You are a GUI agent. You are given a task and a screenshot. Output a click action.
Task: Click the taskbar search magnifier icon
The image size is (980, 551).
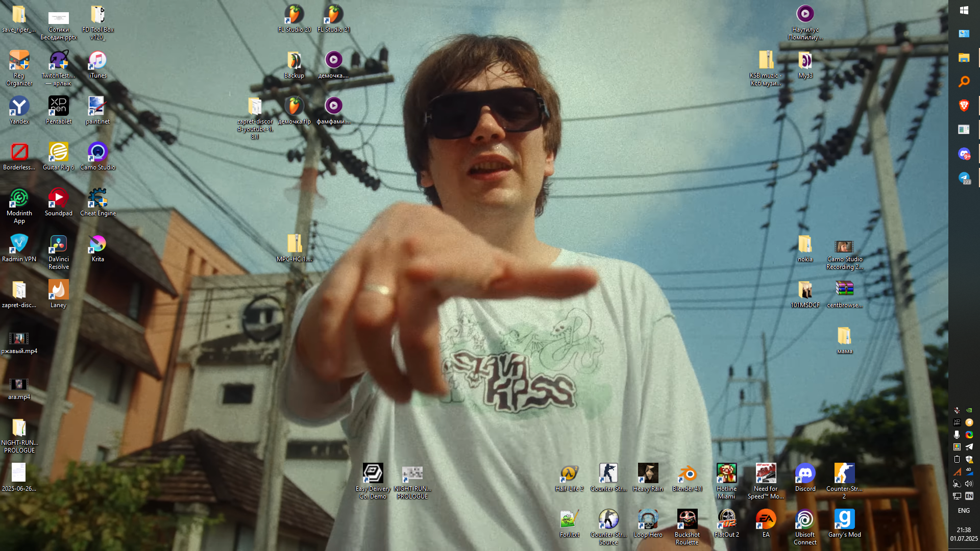964,82
